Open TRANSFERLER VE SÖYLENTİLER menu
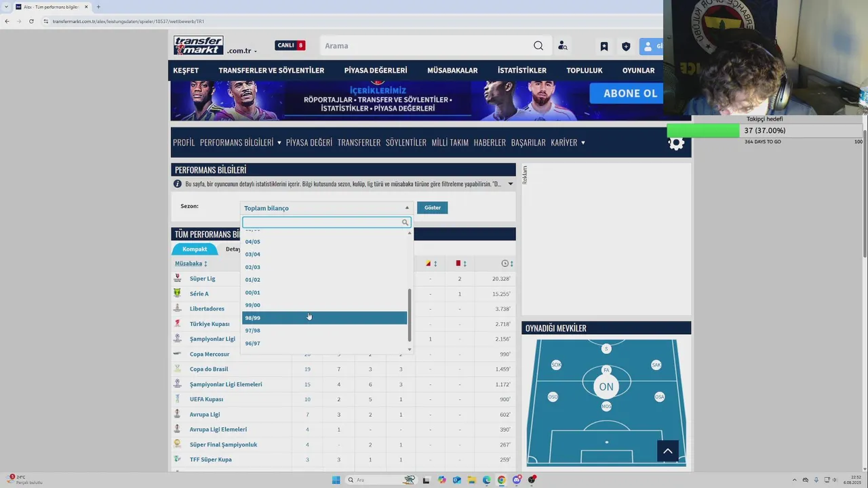868x488 pixels. [271, 70]
